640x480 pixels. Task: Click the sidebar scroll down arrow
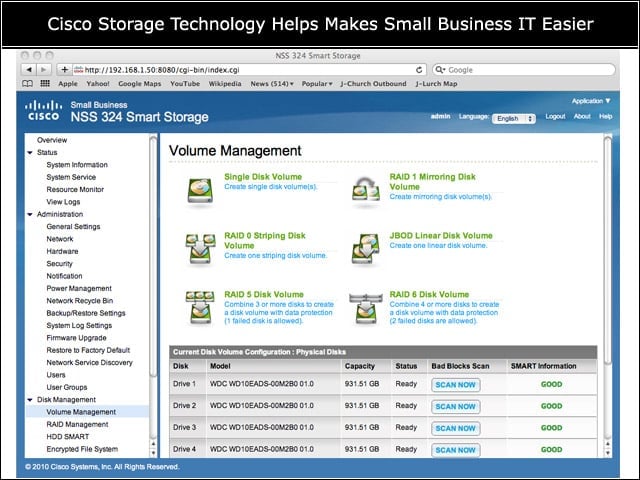click(x=153, y=453)
